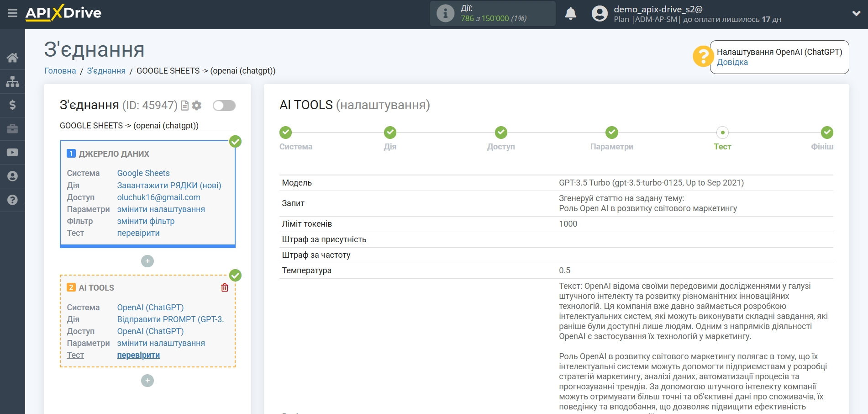Image resolution: width=868 pixels, height=414 pixels.
Task: Click the Ліміт токенів value 1000
Action: coord(568,224)
